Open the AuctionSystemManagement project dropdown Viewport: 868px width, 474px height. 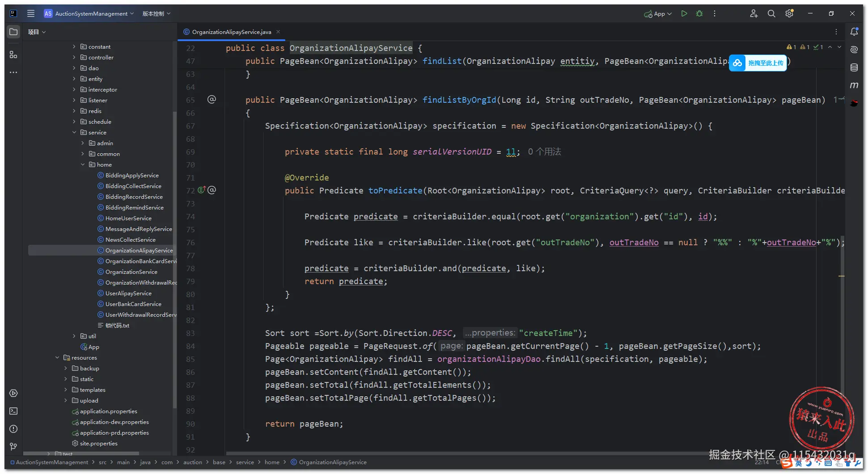pyautogui.click(x=89, y=13)
